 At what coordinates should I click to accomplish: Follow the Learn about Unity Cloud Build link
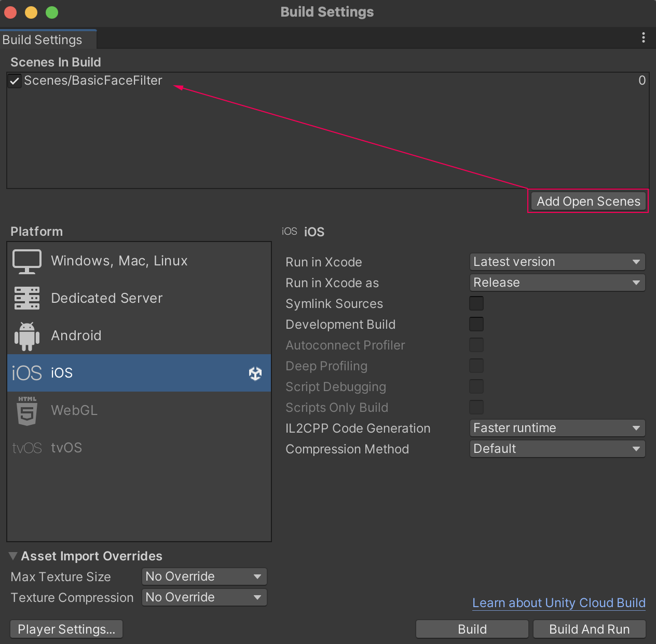click(558, 603)
